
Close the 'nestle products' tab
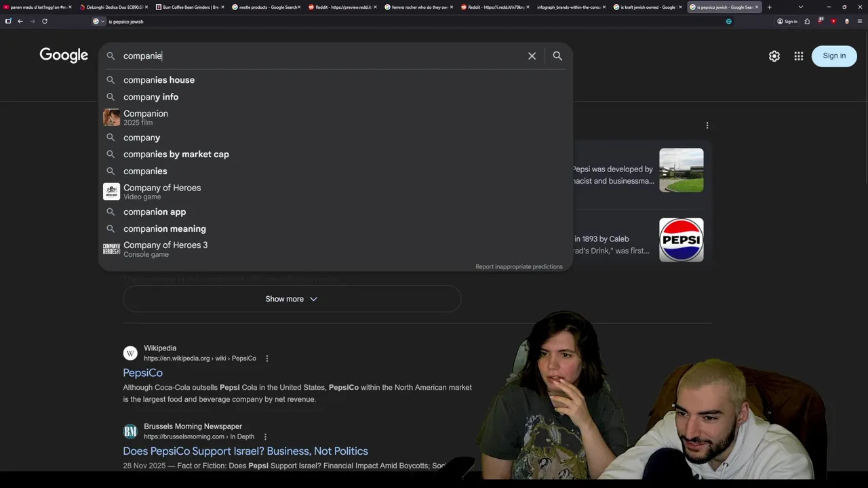tap(299, 7)
